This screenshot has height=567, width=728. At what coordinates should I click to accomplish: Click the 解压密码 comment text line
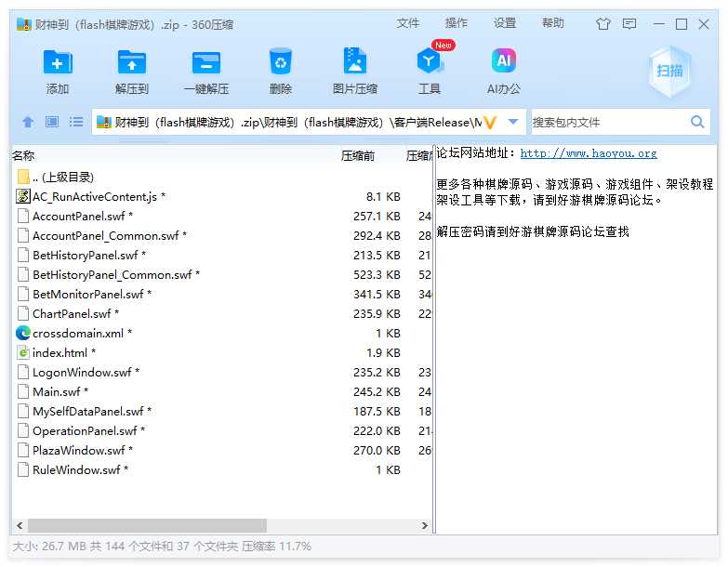point(533,231)
